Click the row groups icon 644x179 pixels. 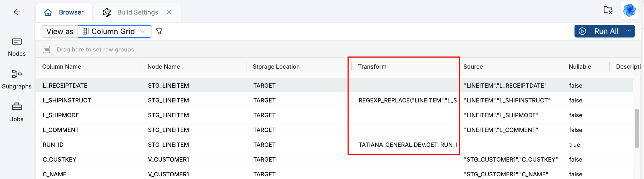[x=46, y=49]
